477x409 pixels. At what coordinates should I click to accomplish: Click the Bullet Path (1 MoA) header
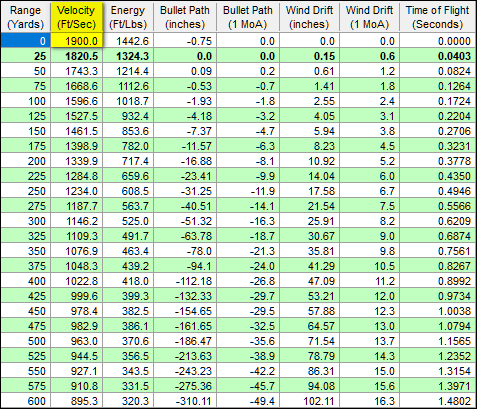(x=248, y=17)
